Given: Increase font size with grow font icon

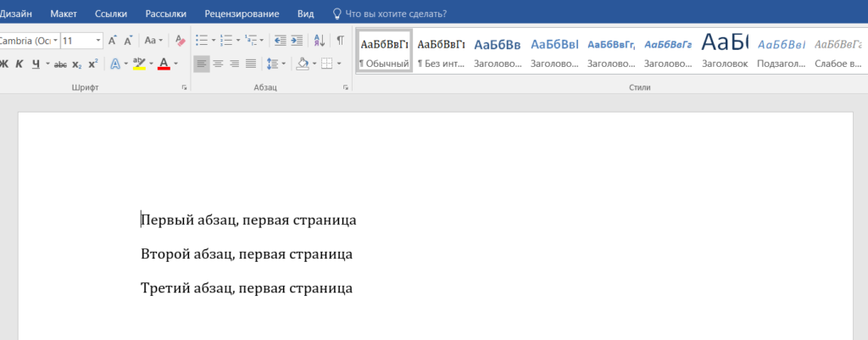Looking at the screenshot, I should point(113,41).
